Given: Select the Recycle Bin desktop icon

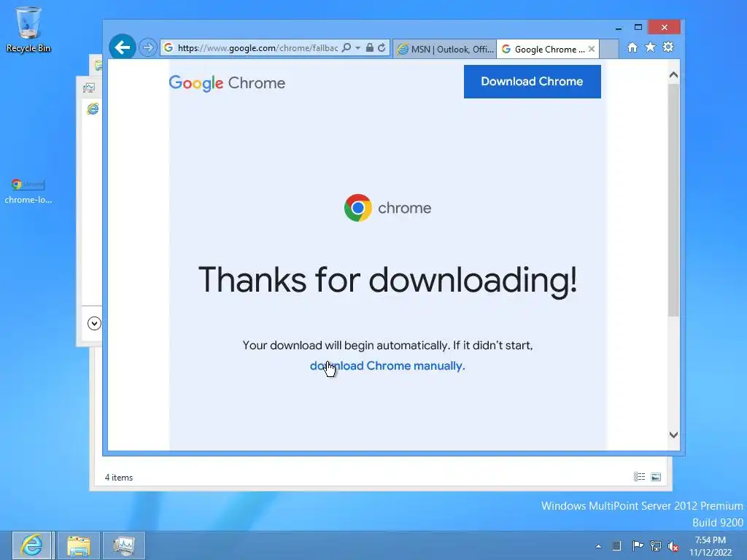Looking at the screenshot, I should pyautogui.click(x=28, y=29).
